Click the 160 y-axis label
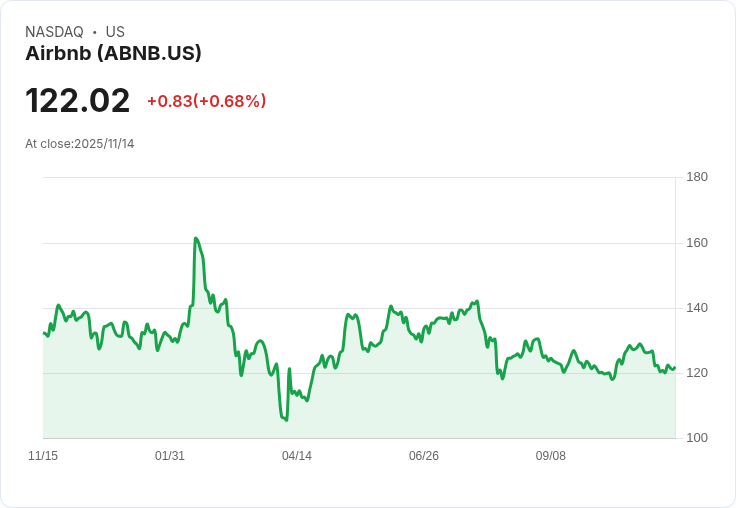 point(697,243)
